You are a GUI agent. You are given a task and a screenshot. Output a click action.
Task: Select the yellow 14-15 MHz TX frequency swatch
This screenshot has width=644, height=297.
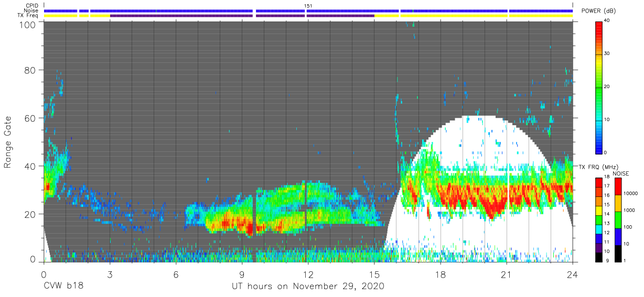pos(598,210)
